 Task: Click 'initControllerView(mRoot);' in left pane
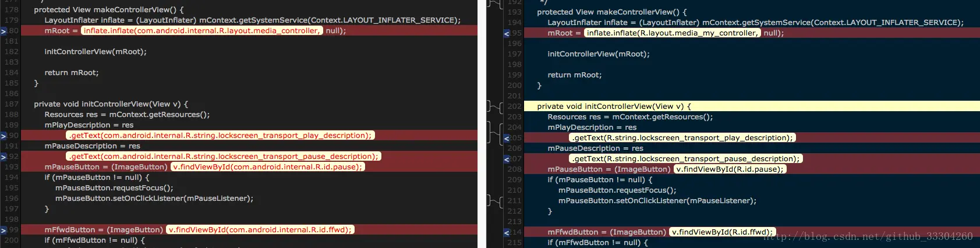click(95, 52)
